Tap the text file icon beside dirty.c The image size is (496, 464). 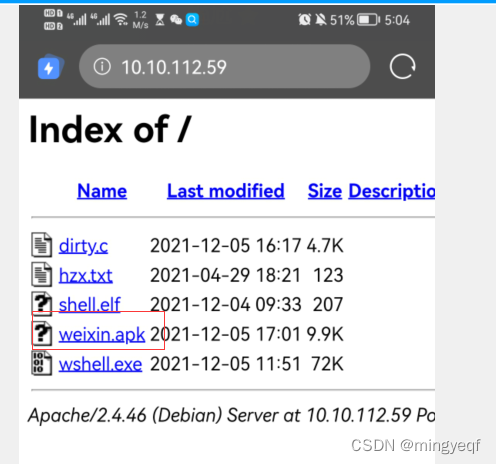42,245
